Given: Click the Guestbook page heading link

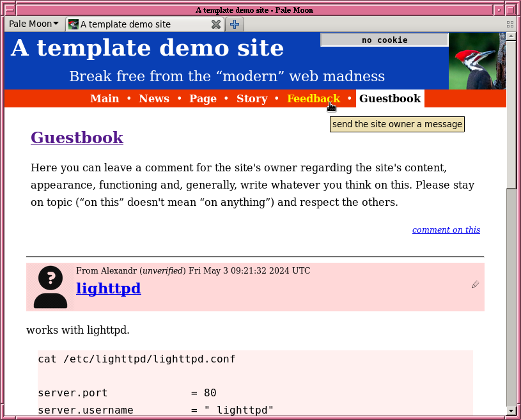Looking at the screenshot, I should [77, 137].
